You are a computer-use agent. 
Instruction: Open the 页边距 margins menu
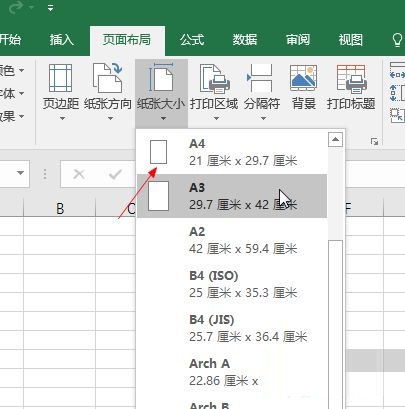tap(61, 92)
